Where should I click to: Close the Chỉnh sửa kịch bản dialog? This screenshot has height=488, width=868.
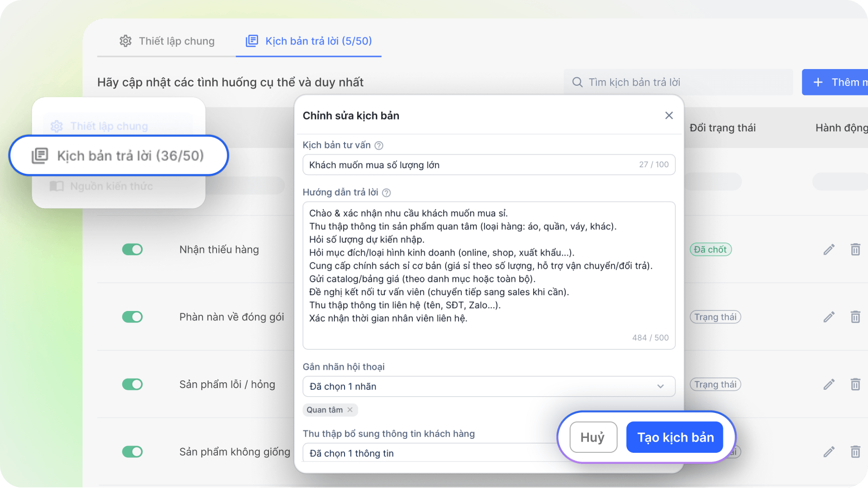tap(669, 115)
